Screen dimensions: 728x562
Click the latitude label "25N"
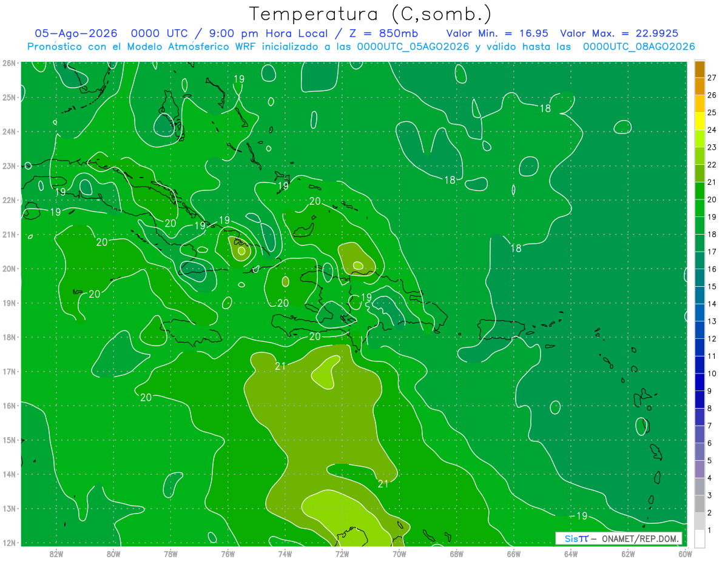pyautogui.click(x=9, y=98)
